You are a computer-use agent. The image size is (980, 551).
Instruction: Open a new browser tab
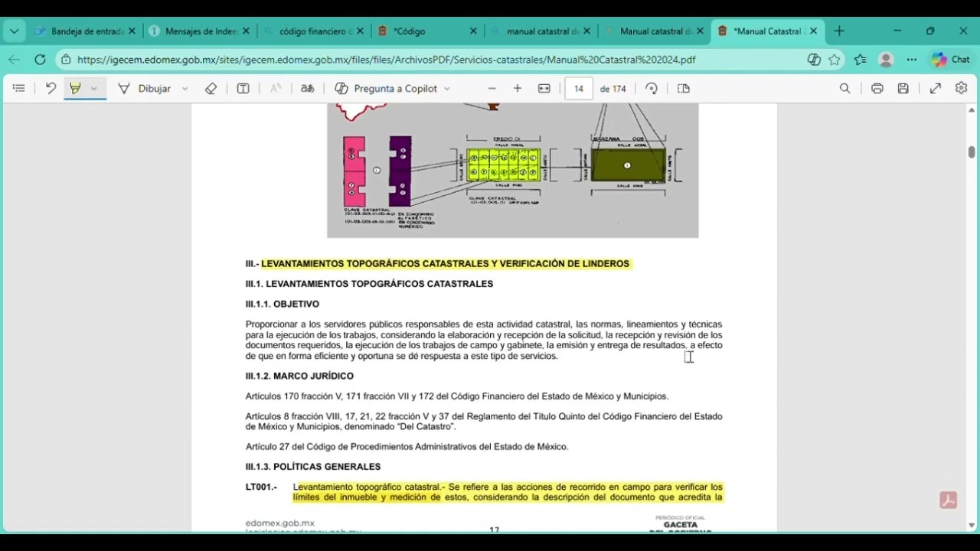click(839, 31)
